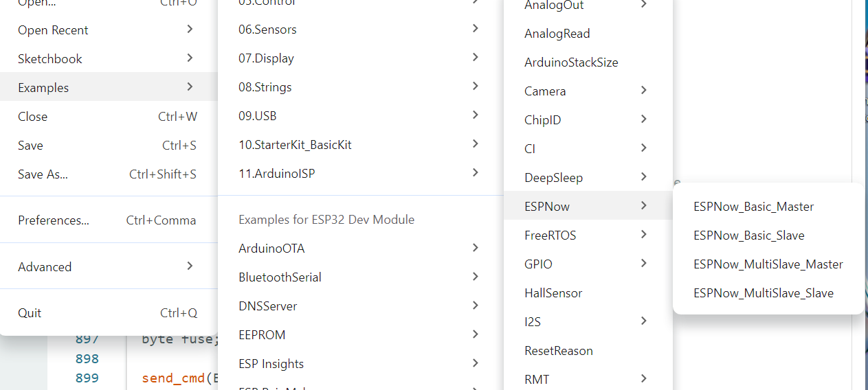The width and height of the screenshot is (868, 390).
Task: Click Preferences in the File menu
Action: point(54,220)
